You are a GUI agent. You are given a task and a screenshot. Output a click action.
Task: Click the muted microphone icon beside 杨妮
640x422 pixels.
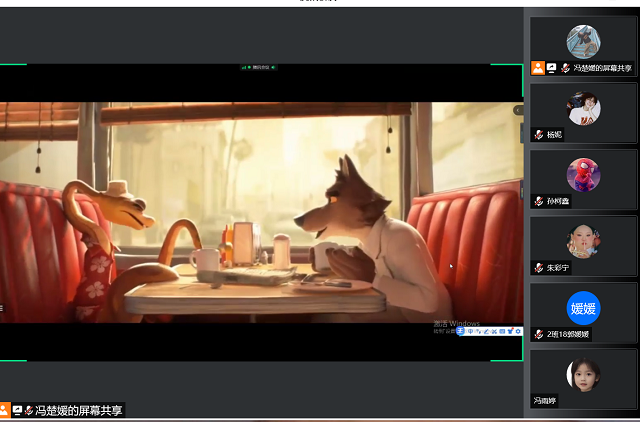(x=538, y=134)
